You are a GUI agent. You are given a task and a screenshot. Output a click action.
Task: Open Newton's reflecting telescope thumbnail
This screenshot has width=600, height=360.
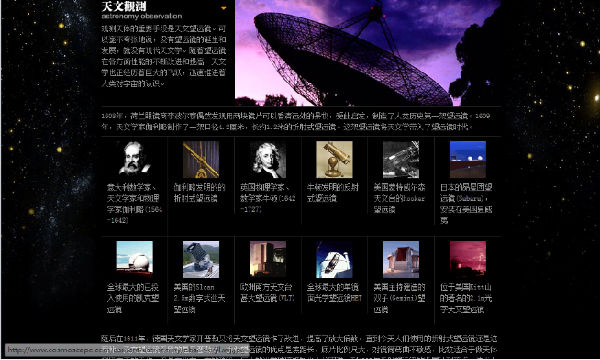[334, 159]
